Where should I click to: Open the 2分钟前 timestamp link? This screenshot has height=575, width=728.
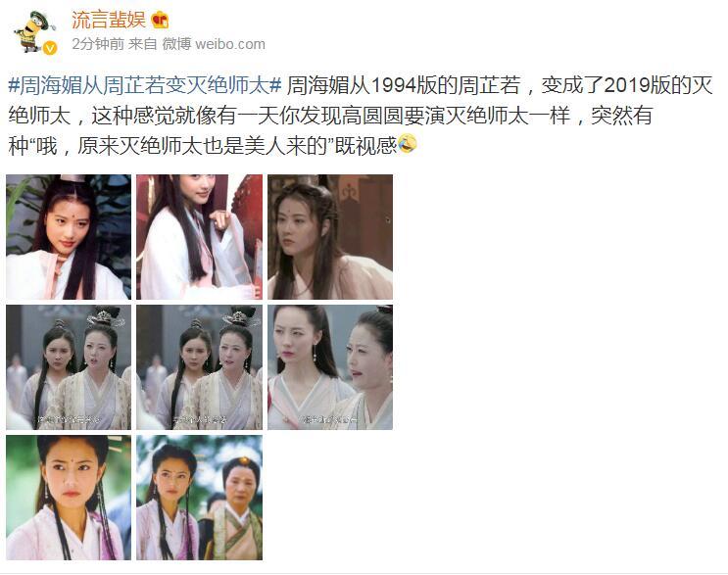tap(98, 44)
